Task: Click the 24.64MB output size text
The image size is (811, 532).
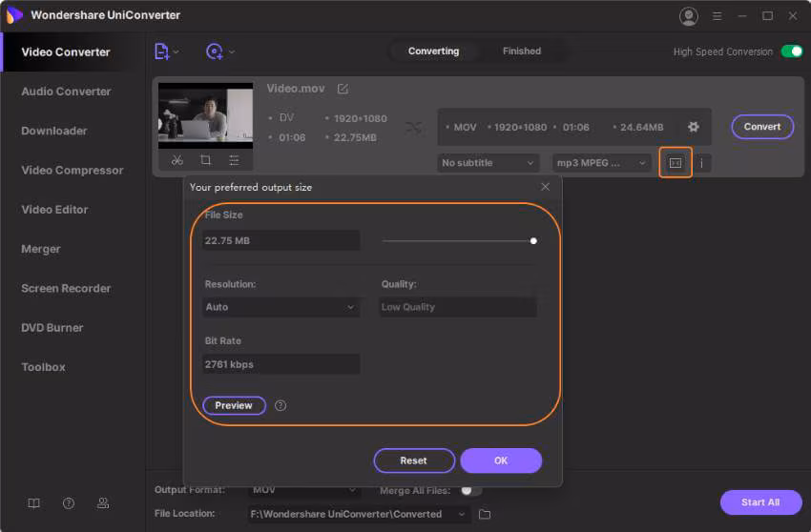Action: (x=641, y=127)
